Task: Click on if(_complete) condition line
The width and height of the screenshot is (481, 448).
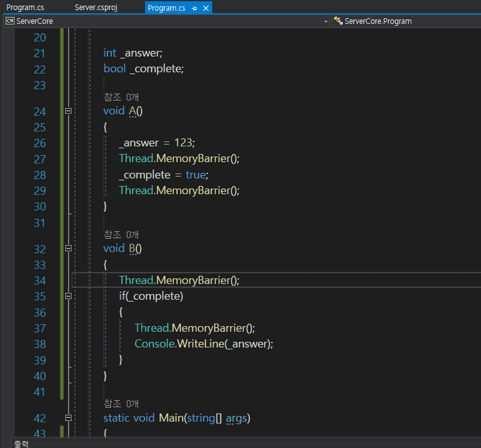Action: tap(151, 296)
